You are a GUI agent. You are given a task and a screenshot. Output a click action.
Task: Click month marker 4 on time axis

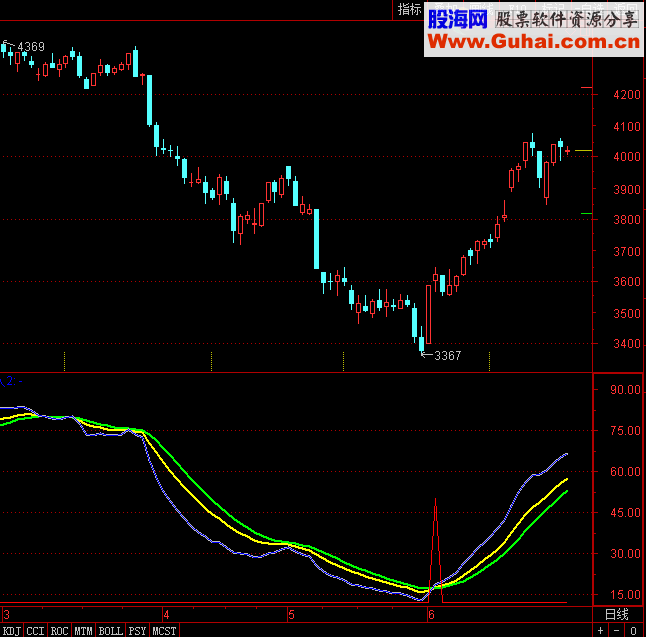click(x=166, y=615)
